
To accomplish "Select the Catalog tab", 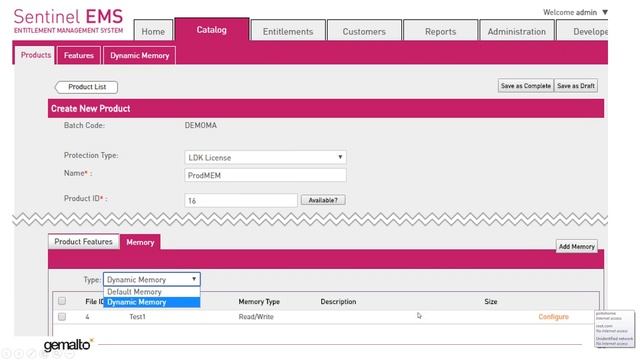I will click(211, 29).
